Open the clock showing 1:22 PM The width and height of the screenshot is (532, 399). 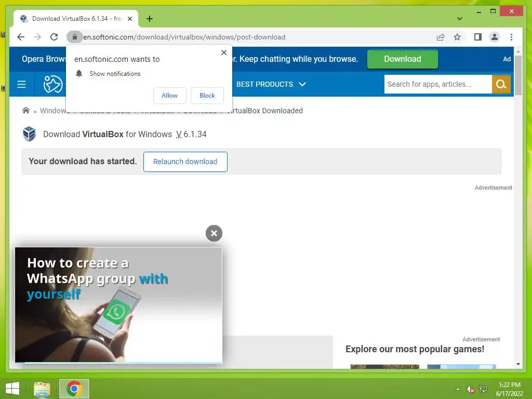509,389
